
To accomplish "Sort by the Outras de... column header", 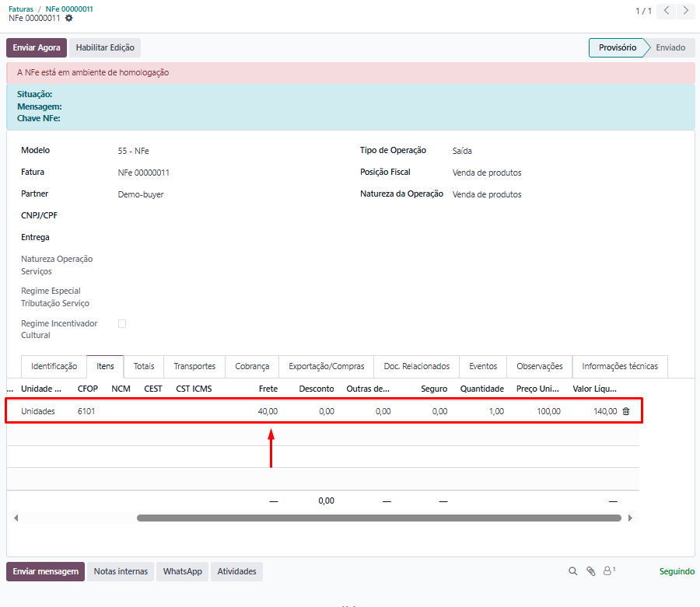I will tap(368, 389).
